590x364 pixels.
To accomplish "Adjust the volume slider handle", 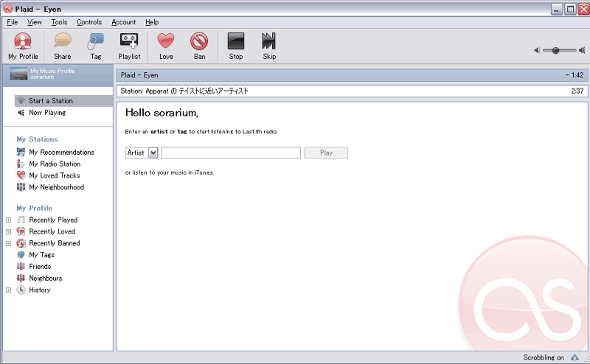I will coord(555,50).
